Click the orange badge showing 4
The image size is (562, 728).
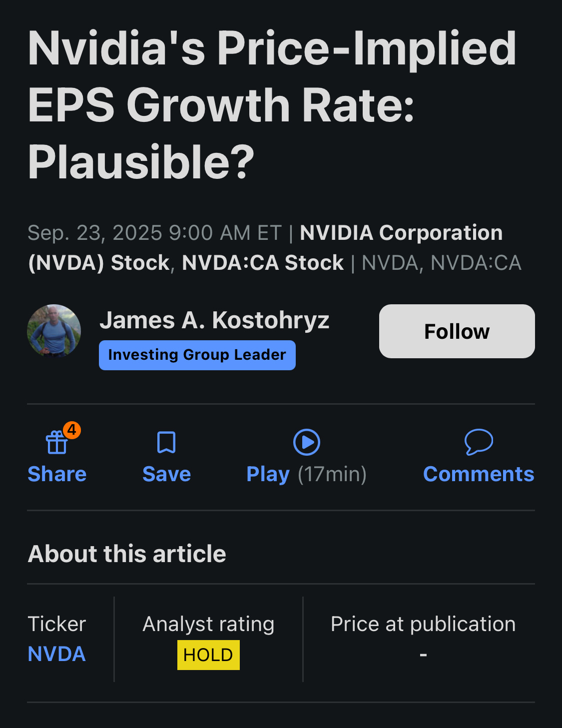pos(72,430)
